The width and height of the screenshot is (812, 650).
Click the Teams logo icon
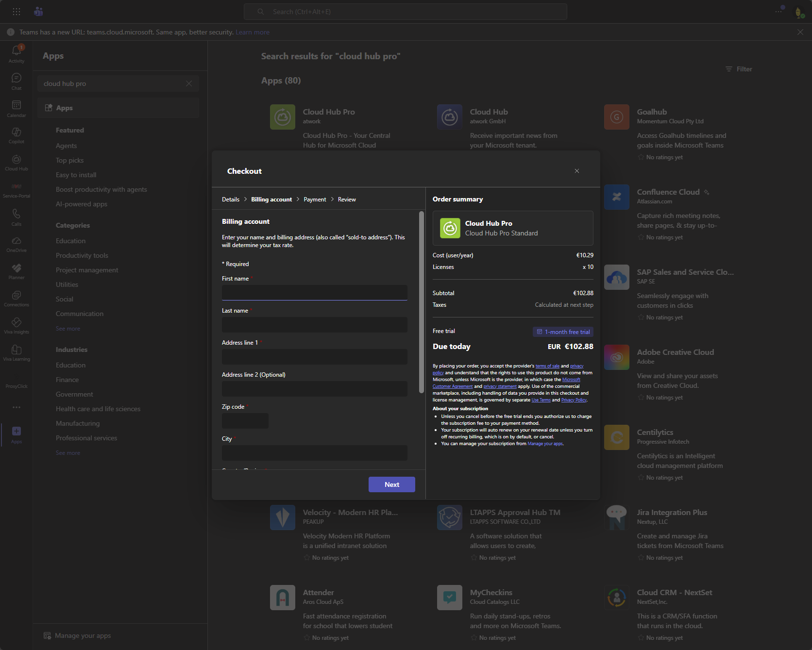click(x=38, y=12)
